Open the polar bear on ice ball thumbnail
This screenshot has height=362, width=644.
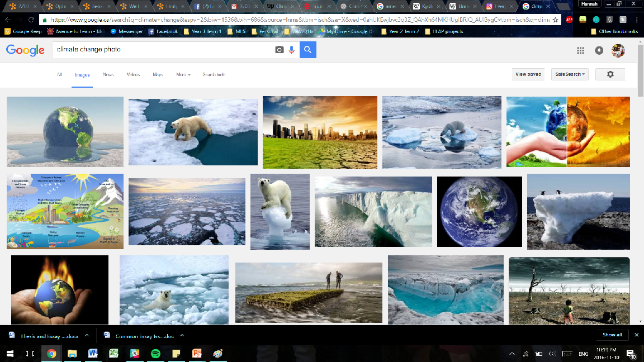coord(280,211)
